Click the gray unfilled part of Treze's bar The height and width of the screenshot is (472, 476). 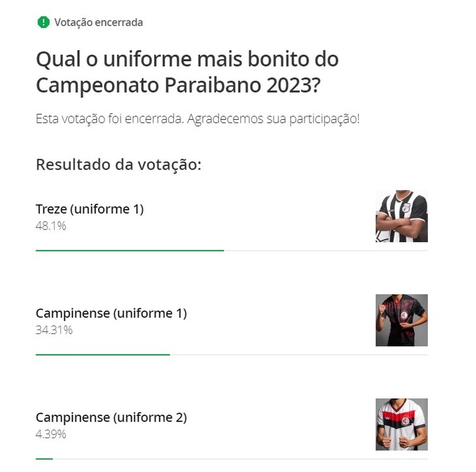click(325, 251)
